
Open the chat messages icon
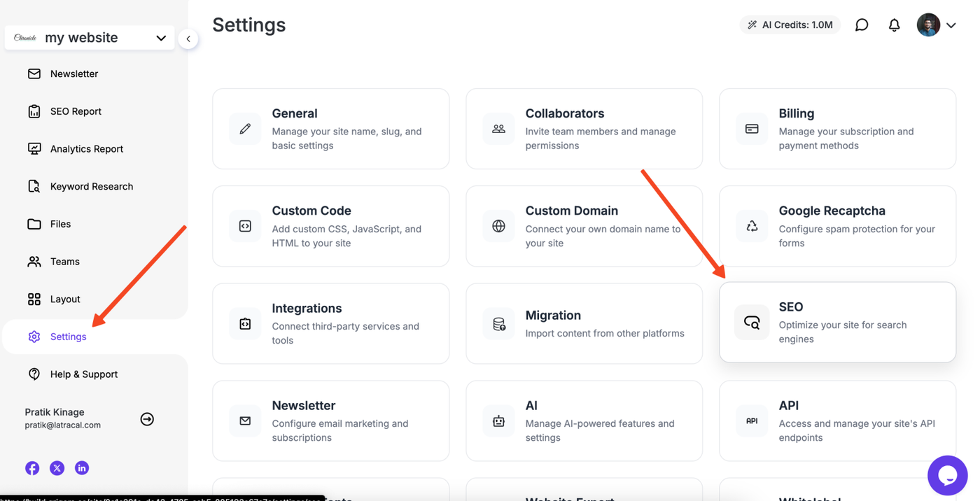point(862,25)
